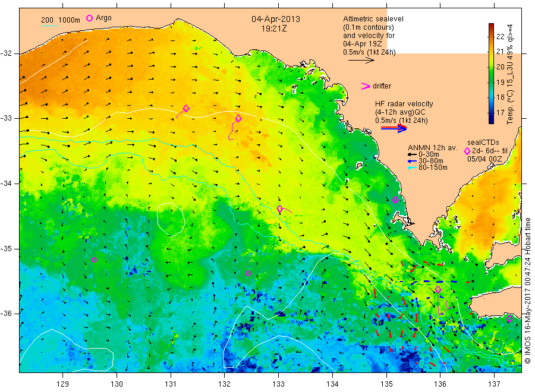This screenshot has height=392, width=535.
Task: Click the 129 longitude axis label
Action: point(63,384)
